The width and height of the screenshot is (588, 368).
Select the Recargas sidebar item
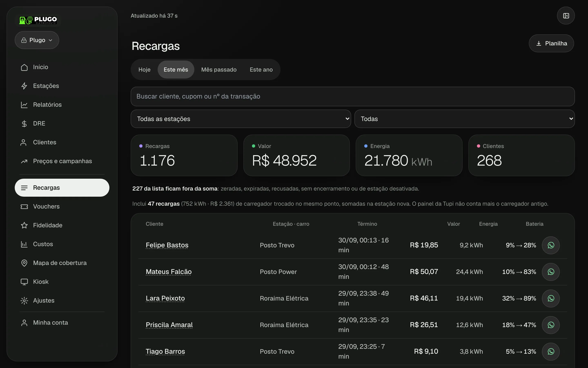(x=62, y=188)
